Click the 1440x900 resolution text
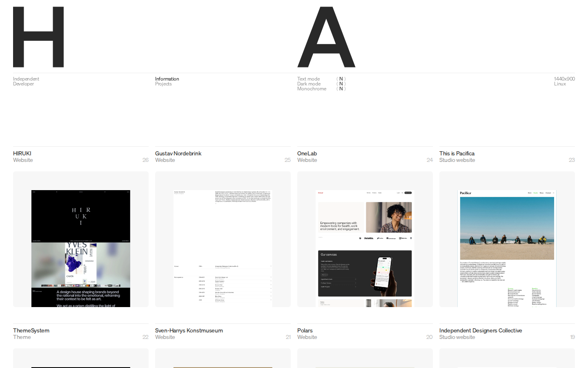 tap(564, 79)
